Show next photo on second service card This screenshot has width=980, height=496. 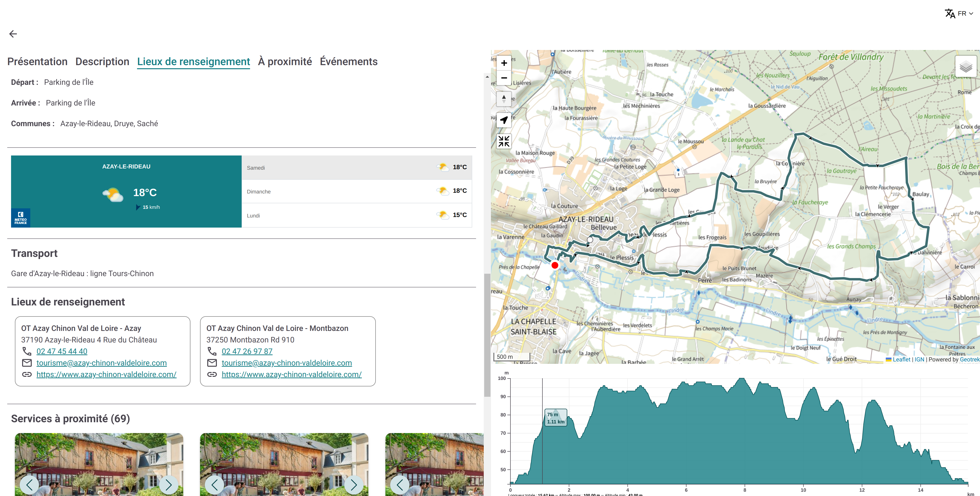point(354,485)
